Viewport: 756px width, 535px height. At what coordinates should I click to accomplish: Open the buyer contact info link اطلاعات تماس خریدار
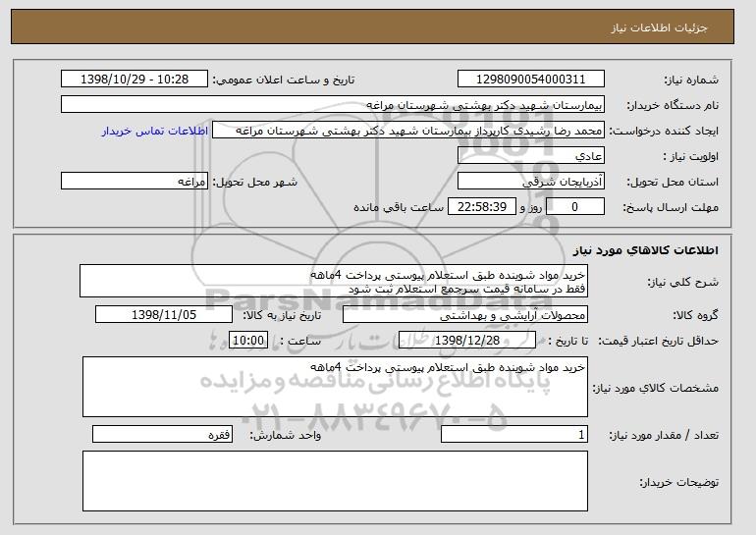(155, 131)
